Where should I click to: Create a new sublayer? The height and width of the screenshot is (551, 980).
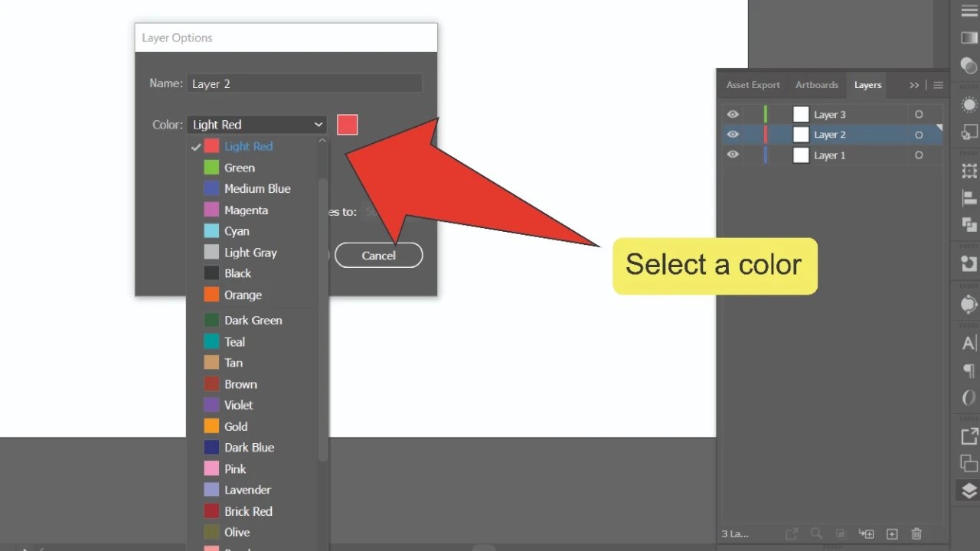click(866, 533)
